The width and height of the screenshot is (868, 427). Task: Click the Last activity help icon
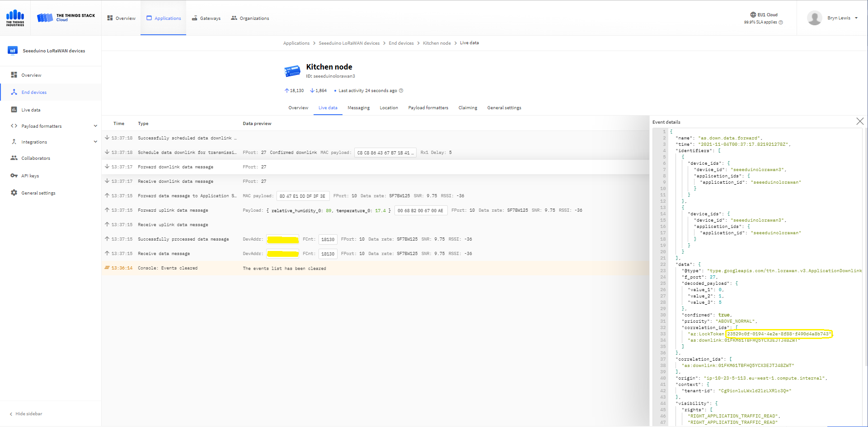click(x=401, y=91)
